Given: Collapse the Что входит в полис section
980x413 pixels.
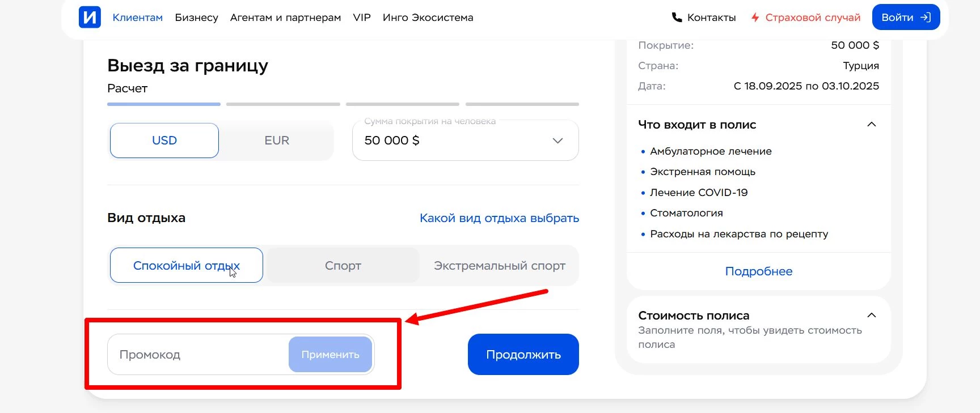Looking at the screenshot, I should coord(872,124).
